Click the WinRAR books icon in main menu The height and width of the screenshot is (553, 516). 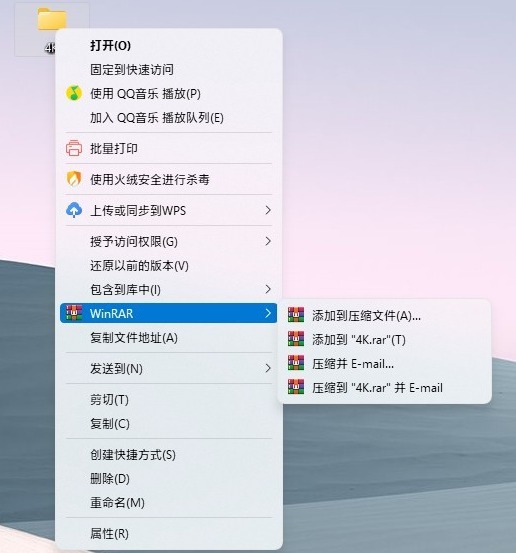tap(74, 313)
